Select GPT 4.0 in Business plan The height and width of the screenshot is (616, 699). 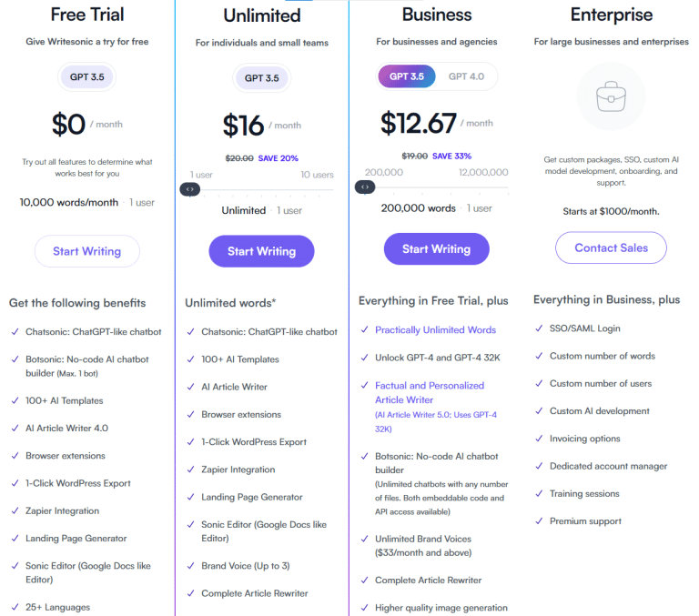pyautogui.click(x=466, y=76)
